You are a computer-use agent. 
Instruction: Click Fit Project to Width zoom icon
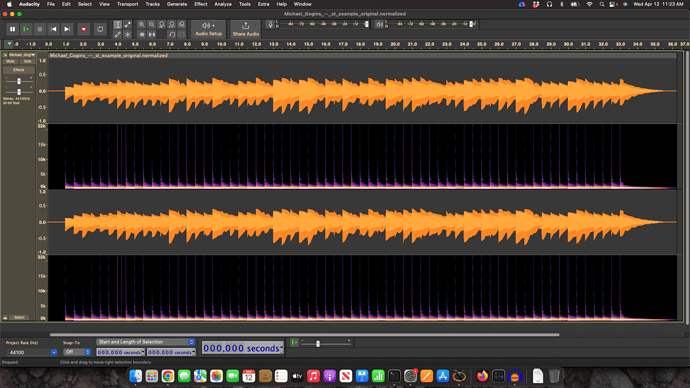pos(172,25)
